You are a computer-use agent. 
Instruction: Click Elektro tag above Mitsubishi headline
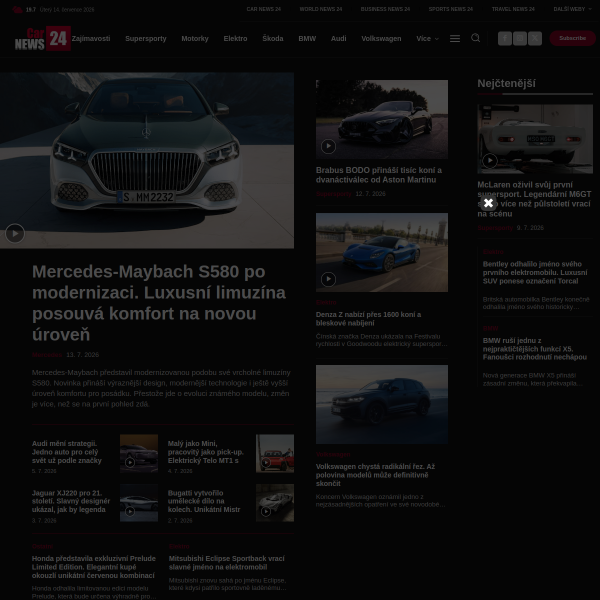click(179, 546)
